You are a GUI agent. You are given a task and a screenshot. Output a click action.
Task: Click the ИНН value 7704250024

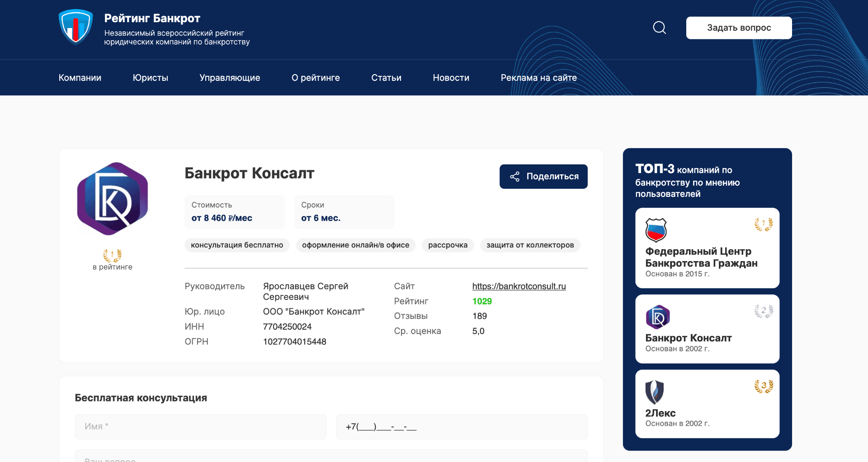(287, 327)
